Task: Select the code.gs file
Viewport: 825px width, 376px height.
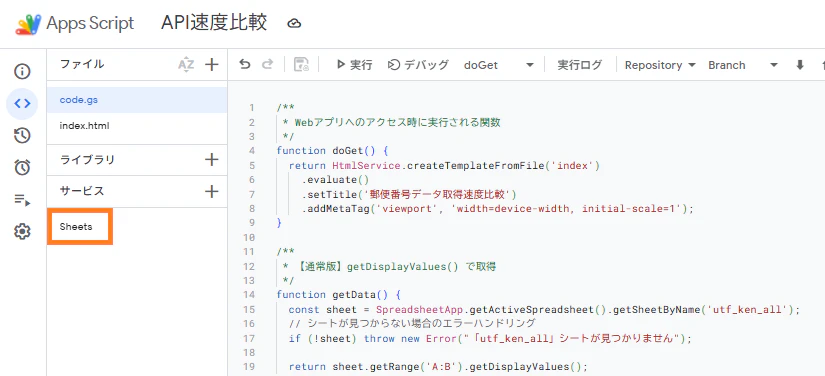Action: tap(137, 100)
